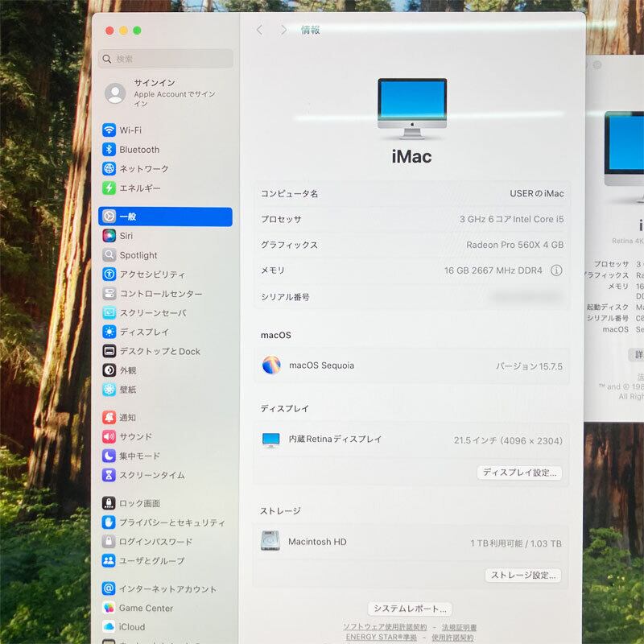Open ストレージ設定... button
Image resolution: width=644 pixels, height=644 pixels.
pyautogui.click(x=523, y=576)
